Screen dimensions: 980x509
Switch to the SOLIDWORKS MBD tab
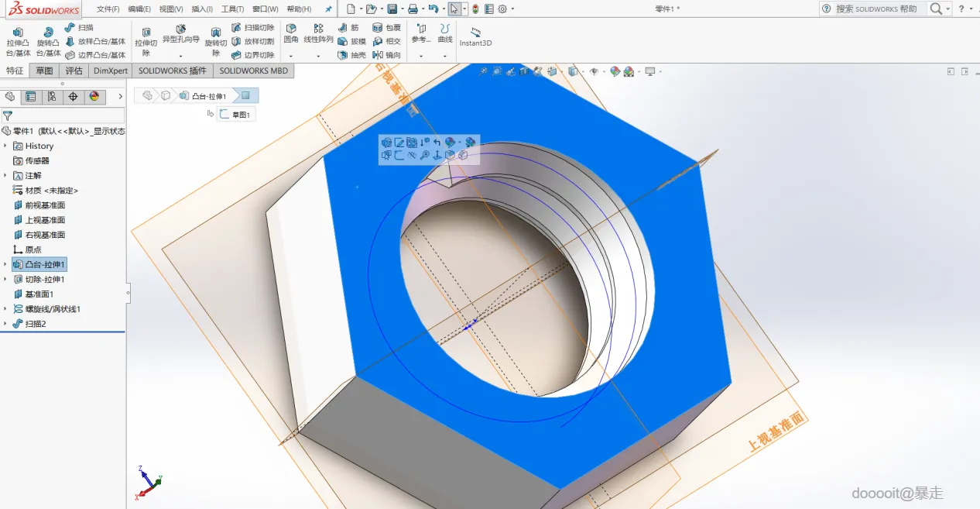pyautogui.click(x=253, y=71)
